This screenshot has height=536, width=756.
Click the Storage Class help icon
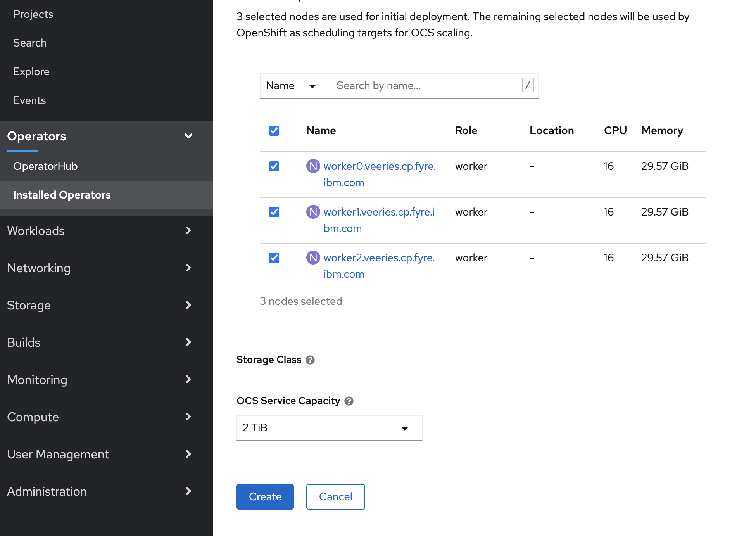point(310,360)
